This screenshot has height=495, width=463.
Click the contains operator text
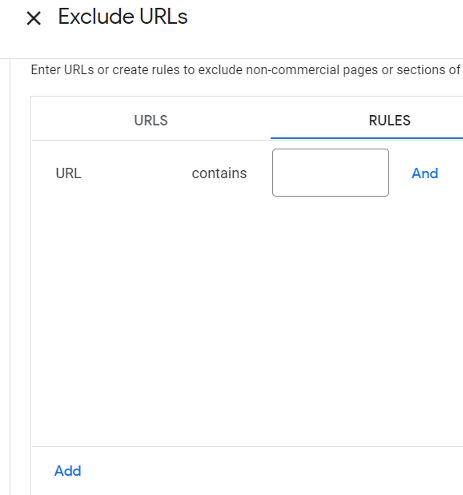coord(219,173)
